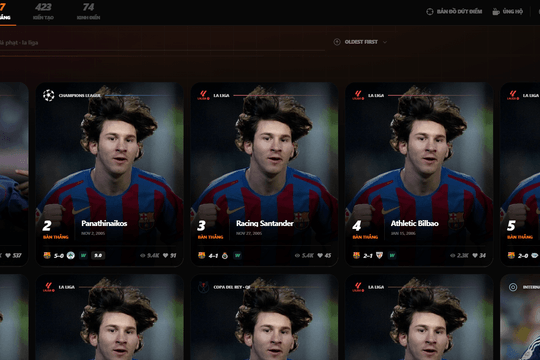Click the goal number 5 card label
Image resolution: width=540 pixels, height=360 pixels.
point(511,226)
